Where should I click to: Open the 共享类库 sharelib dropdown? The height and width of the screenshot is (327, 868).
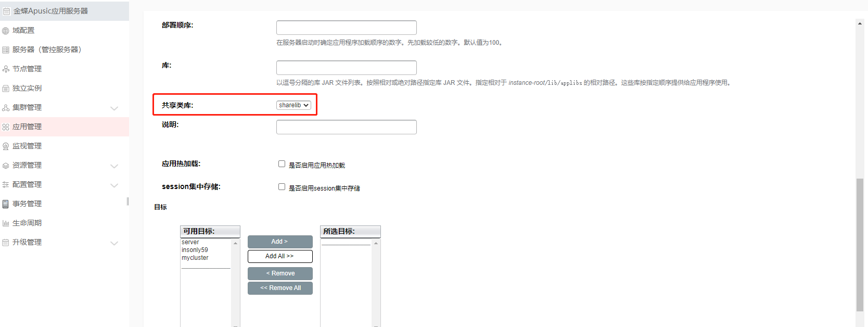coord(293,105)
